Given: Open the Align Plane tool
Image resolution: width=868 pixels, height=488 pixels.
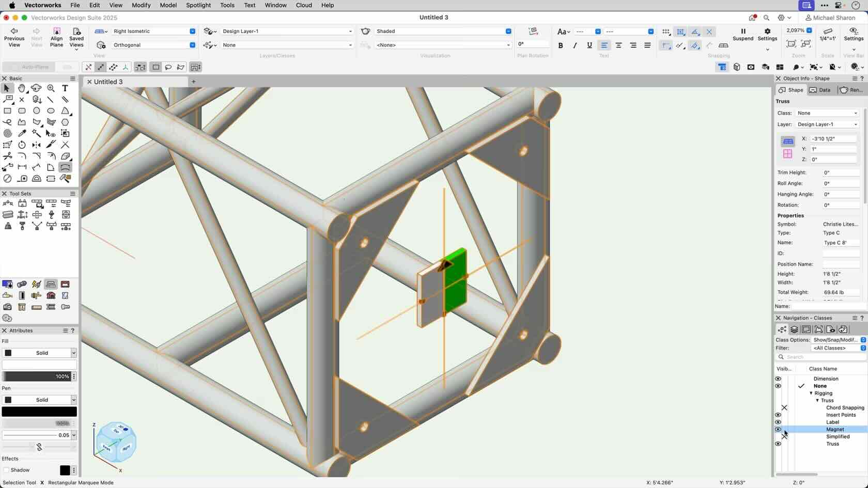Looking at the screenshot, I should pos(56,38).
